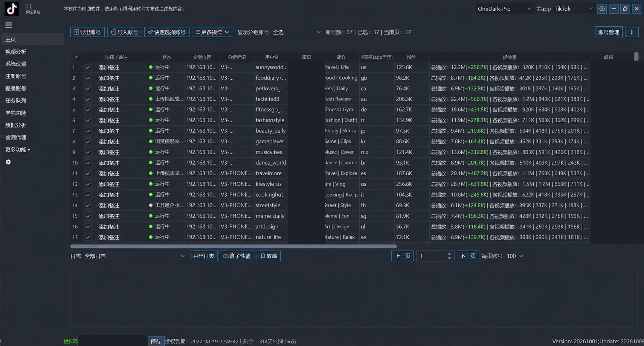This screenshot has width=644, height=346.
Task: Open the three-dot options menu
Action: [x=632, y=32]
